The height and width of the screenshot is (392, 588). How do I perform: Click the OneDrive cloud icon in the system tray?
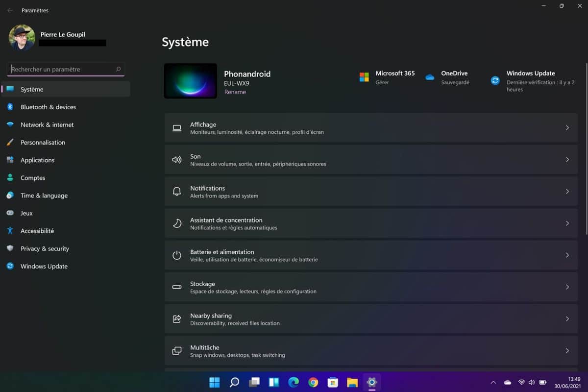(508, 382)
